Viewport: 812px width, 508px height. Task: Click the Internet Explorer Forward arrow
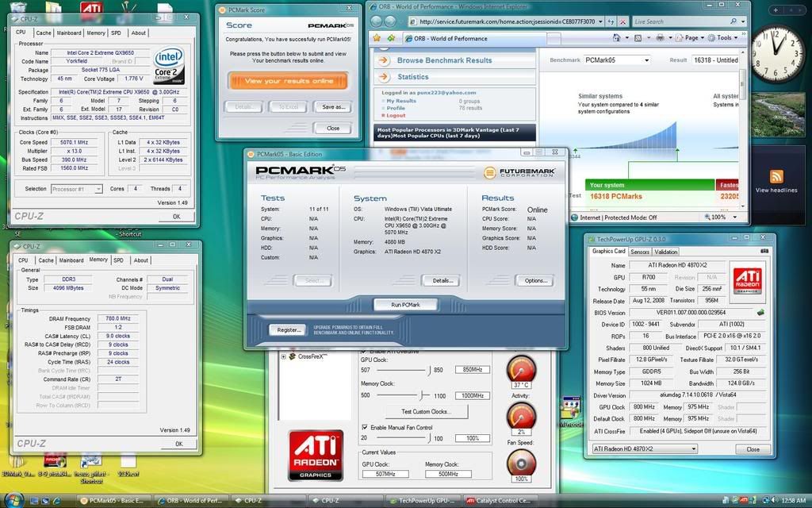point(390,21)
